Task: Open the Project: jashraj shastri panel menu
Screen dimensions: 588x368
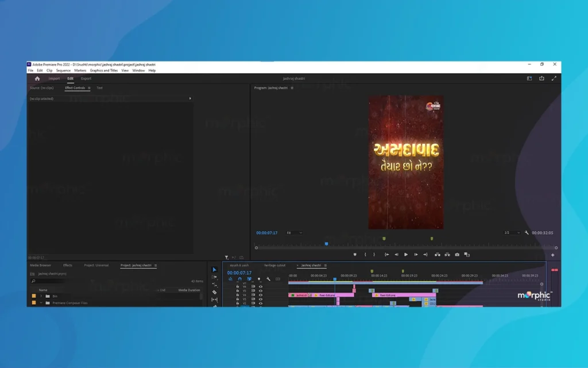Action: point(156,266)
